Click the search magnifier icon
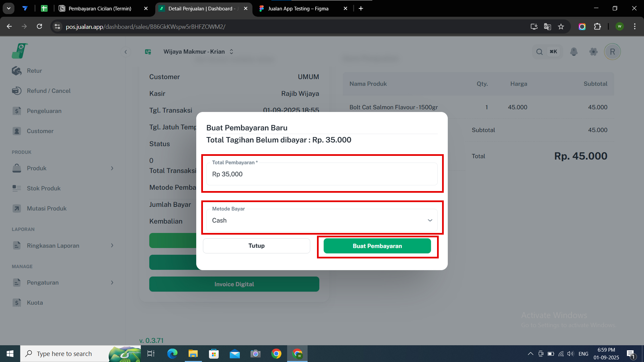This screenshot has width=644, height=362. [539, 52]
